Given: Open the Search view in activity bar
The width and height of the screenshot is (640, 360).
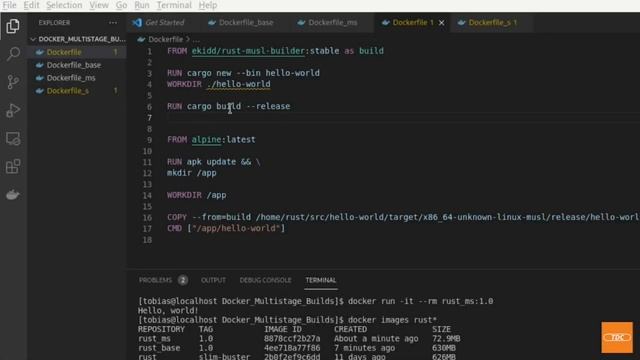Looking at the screenshot, I should coord(13,54).
